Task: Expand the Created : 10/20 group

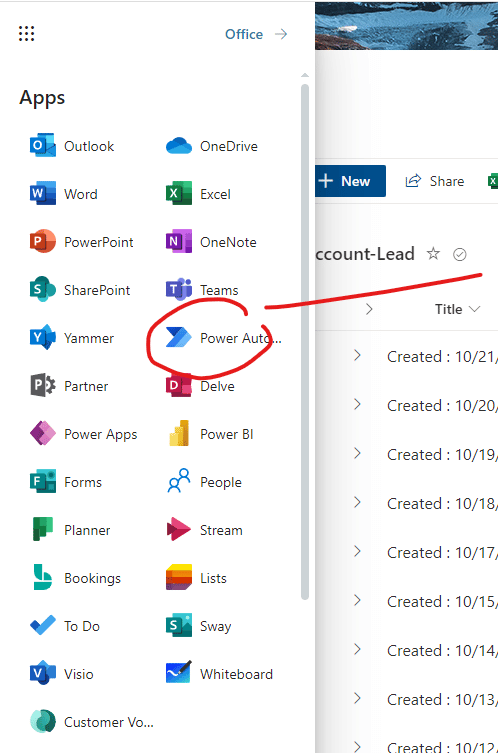Action: coord(357,404)
